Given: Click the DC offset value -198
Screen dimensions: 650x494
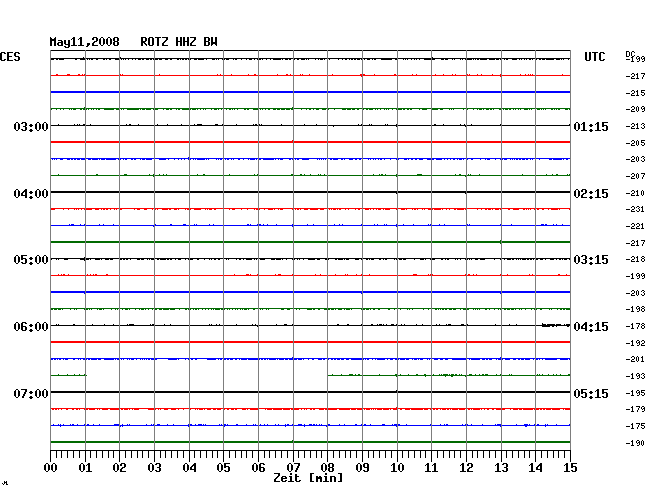Looking at the screenshot, I should click(635, 309).
